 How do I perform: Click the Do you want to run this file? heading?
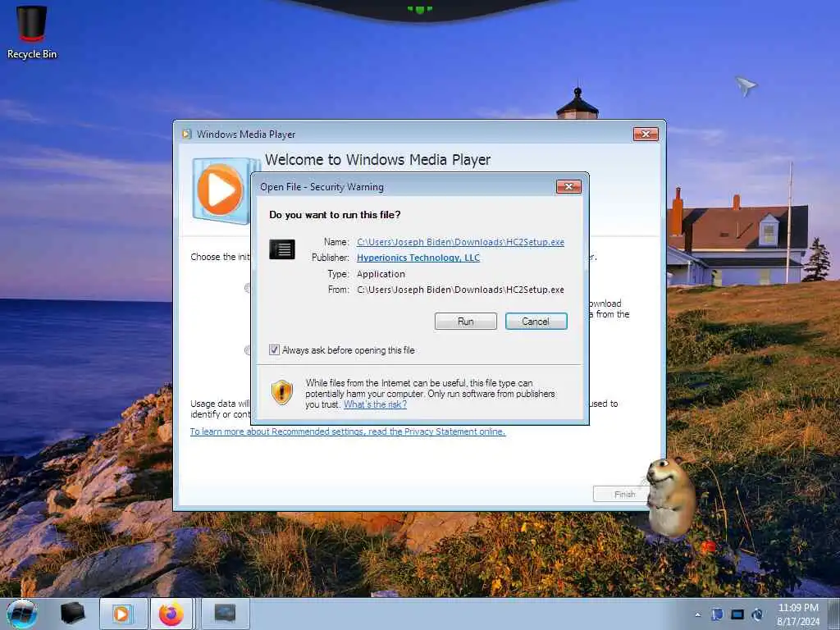point(335,215)
